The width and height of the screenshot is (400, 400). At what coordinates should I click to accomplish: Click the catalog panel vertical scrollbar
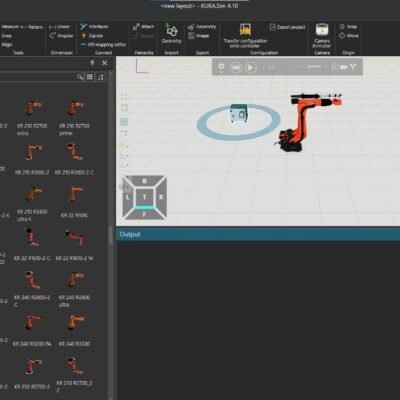[111, 235]
